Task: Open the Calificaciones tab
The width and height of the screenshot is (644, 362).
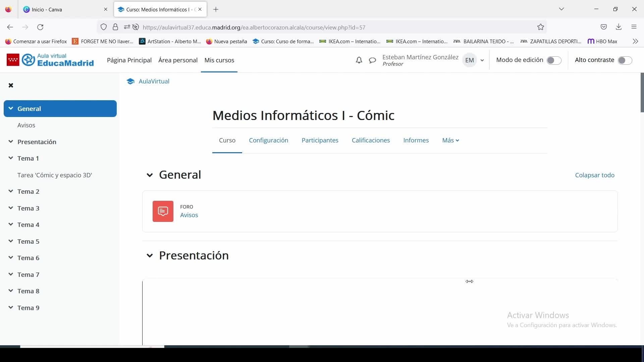Action: 371,140
